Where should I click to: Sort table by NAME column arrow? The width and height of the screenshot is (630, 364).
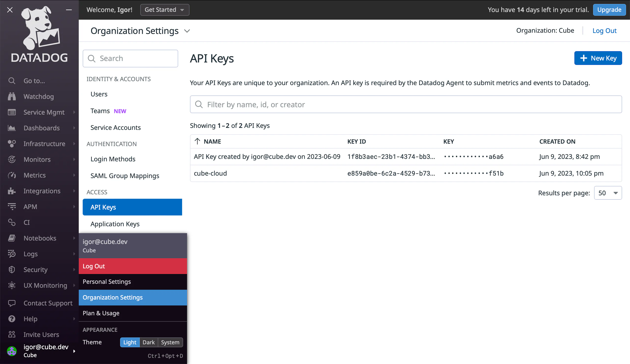coord(197,141)
